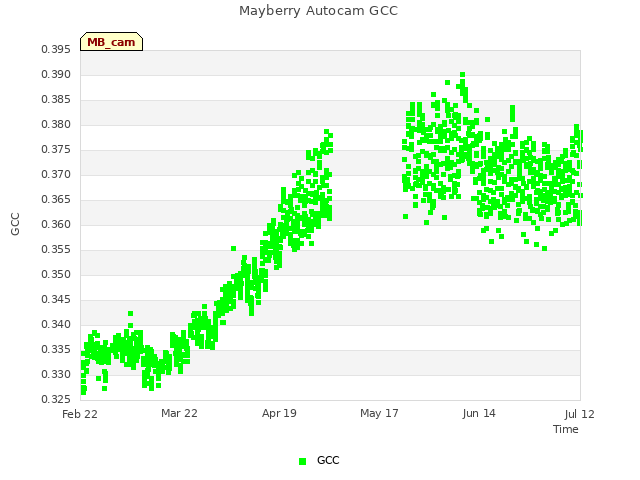Click the 0.360 y-axis value

[56, 224]
